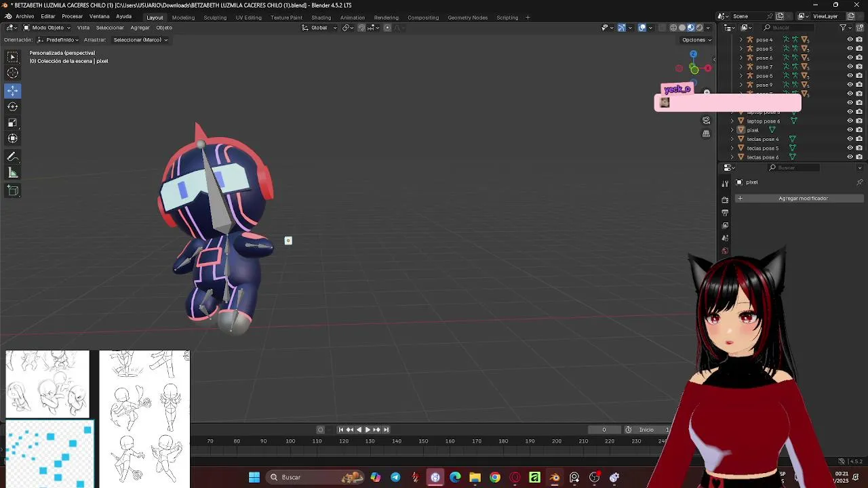Click the current frame number field
Image resolution: width=868 pixels, height=488 pixels.
604,430
